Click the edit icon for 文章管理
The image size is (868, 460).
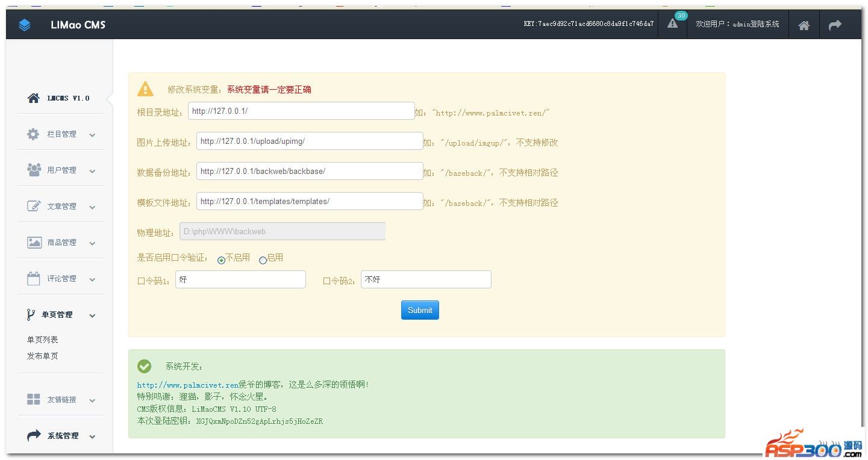(34, 206)
